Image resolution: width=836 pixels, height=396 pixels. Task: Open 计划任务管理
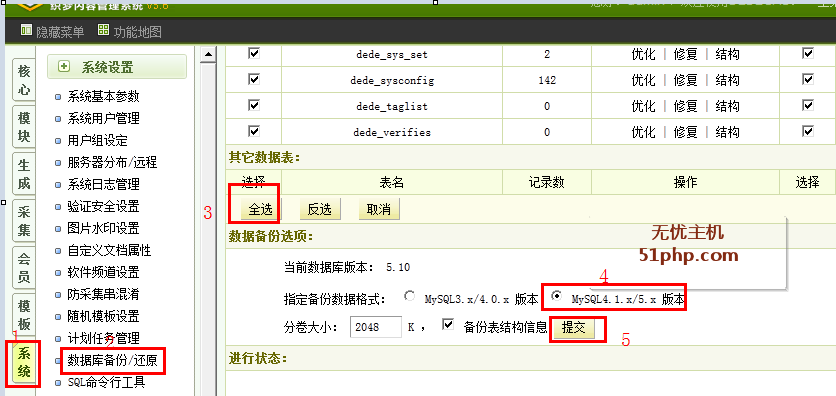coord(103,338)
